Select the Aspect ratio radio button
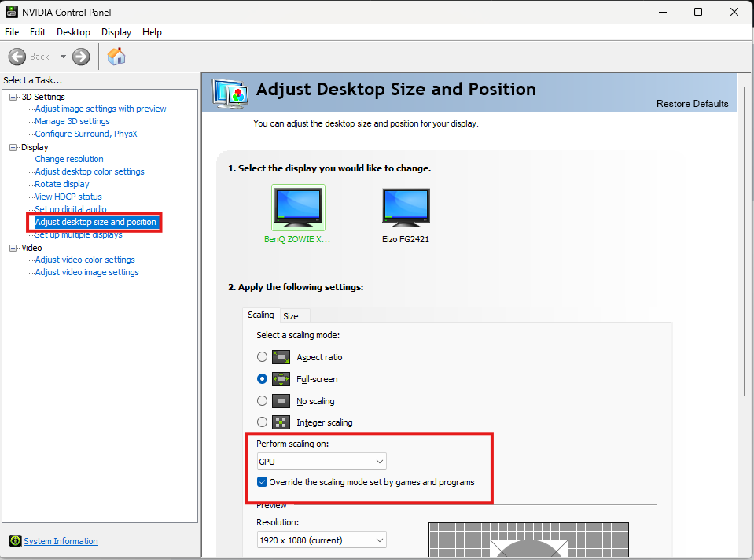Image resolution: width=754 pixels, height=560 pixels. point(262,357)
